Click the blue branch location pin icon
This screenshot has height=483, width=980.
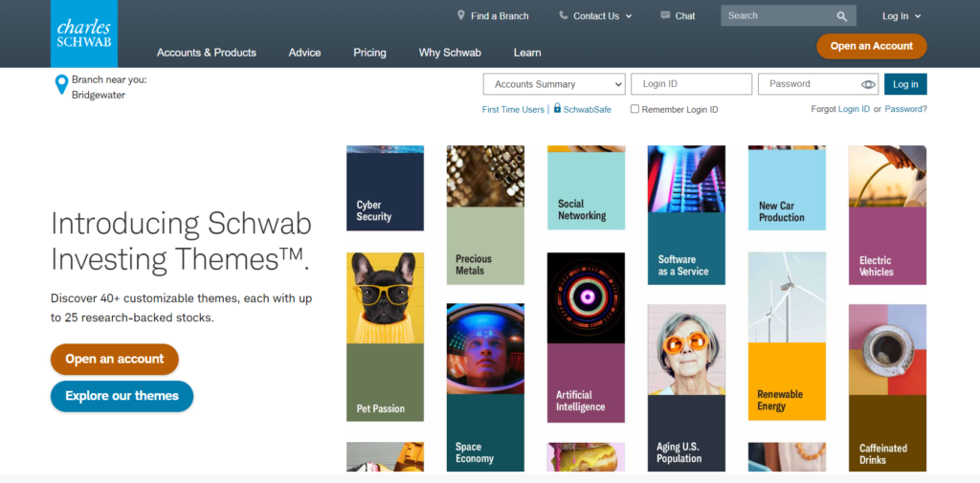click(61, 84)
